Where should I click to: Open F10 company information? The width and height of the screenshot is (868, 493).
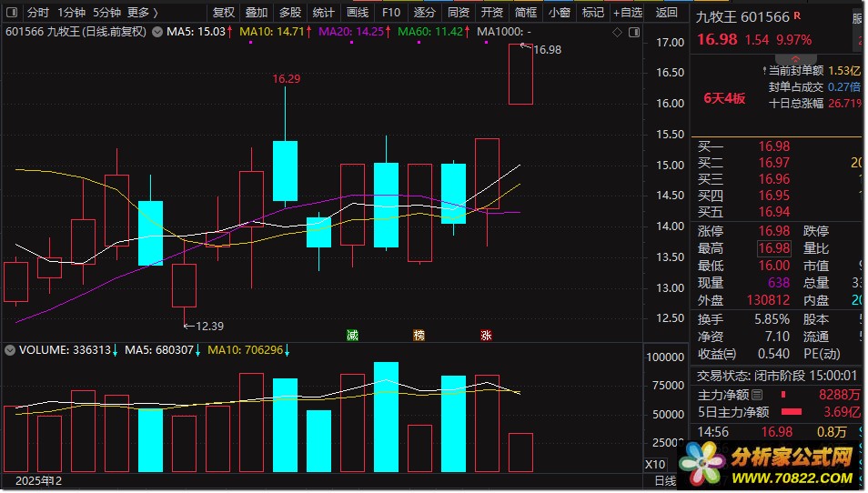click(x=391, y=12)
